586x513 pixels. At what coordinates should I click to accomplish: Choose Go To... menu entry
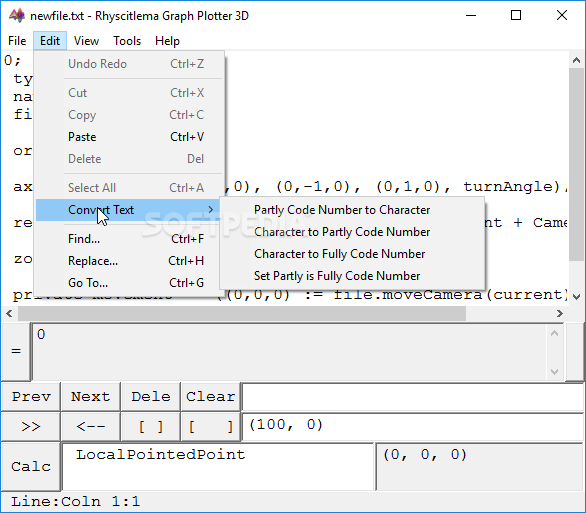129,283
